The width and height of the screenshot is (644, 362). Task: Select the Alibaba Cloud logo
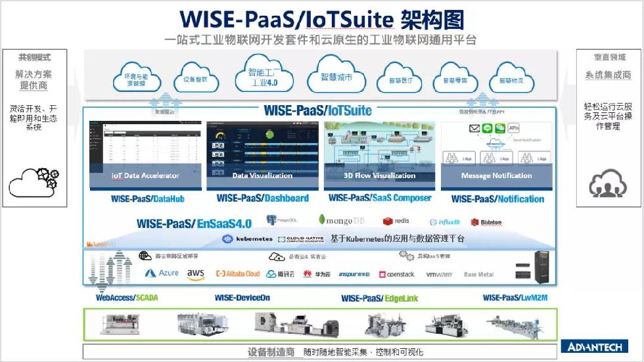coord(238,274)
